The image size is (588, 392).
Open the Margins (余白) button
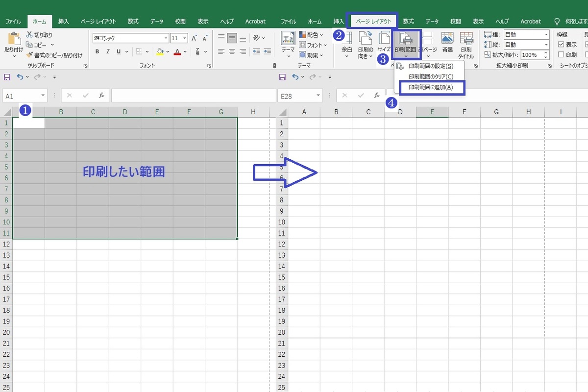click(x=346, y=43)
